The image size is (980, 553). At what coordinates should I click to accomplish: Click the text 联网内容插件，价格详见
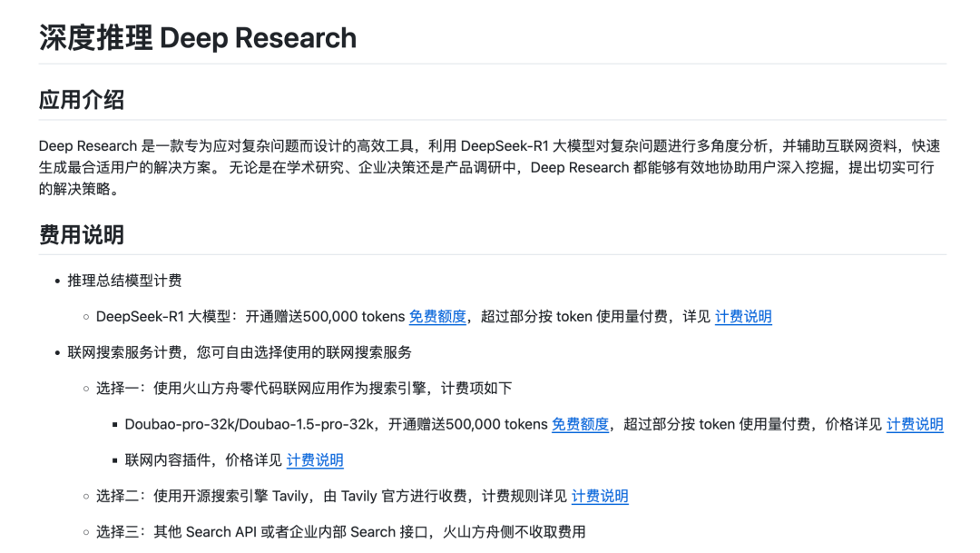tap(204, 460)
